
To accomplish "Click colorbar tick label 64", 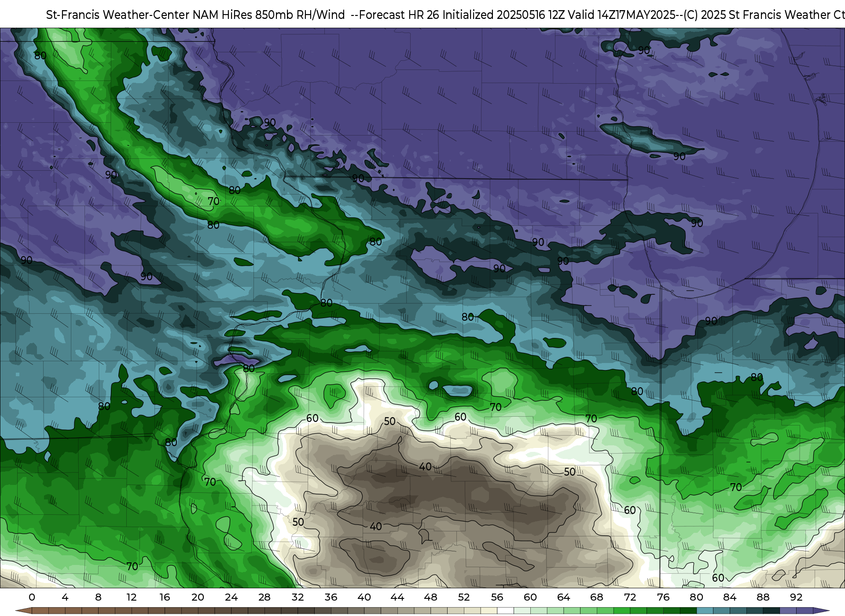I will coord(563,597).
